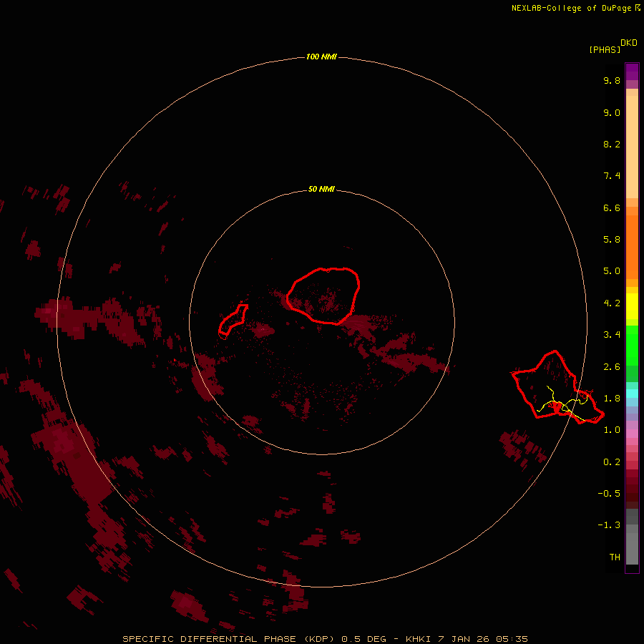644x644 pixels.
Task: Click the 3.4 value on the scale
Action: tap(612, 335)
